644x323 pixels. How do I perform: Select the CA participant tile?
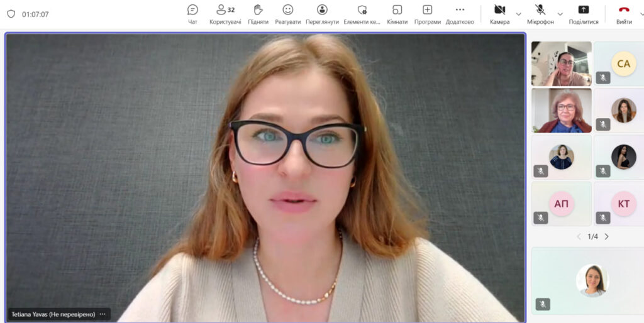pyautogui.click(x=623, y=64)
